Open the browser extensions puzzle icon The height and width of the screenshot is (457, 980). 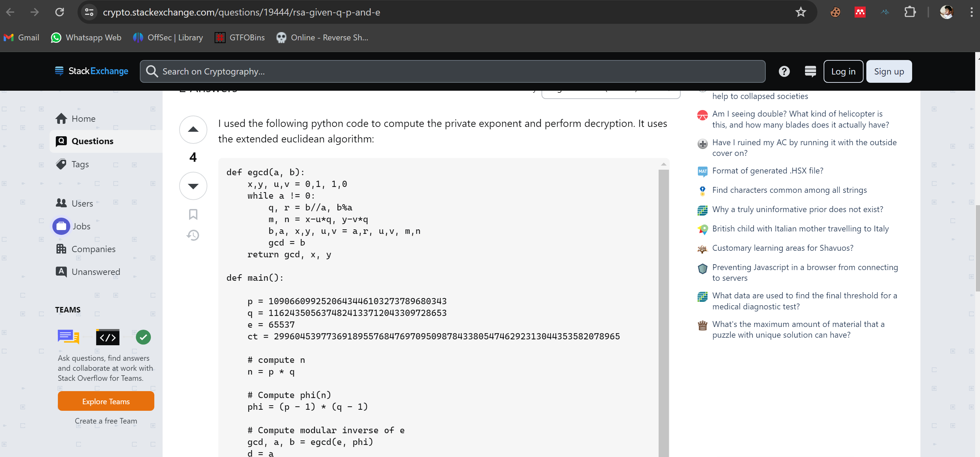[x=910, y=12]
